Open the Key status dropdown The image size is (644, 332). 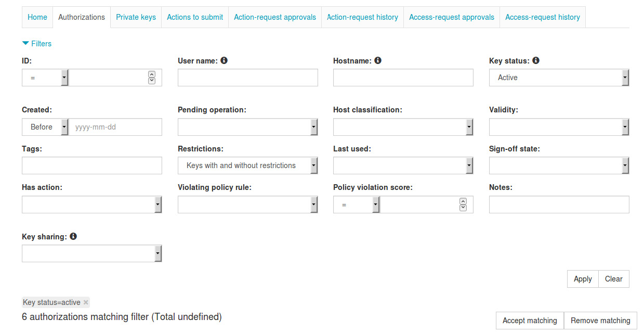[x=559, y=78]
